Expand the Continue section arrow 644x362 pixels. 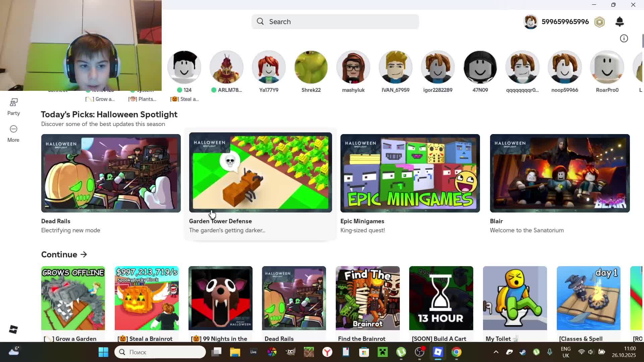pos(84,255)
